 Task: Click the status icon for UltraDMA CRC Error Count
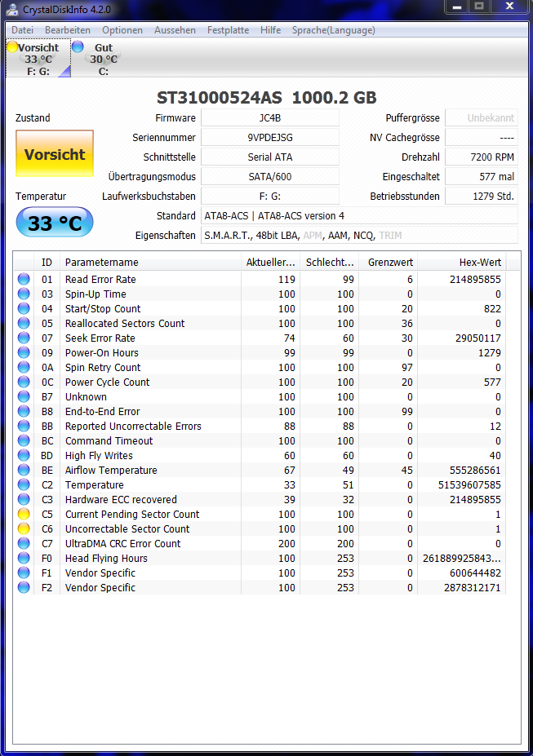[x=24, y=543]
